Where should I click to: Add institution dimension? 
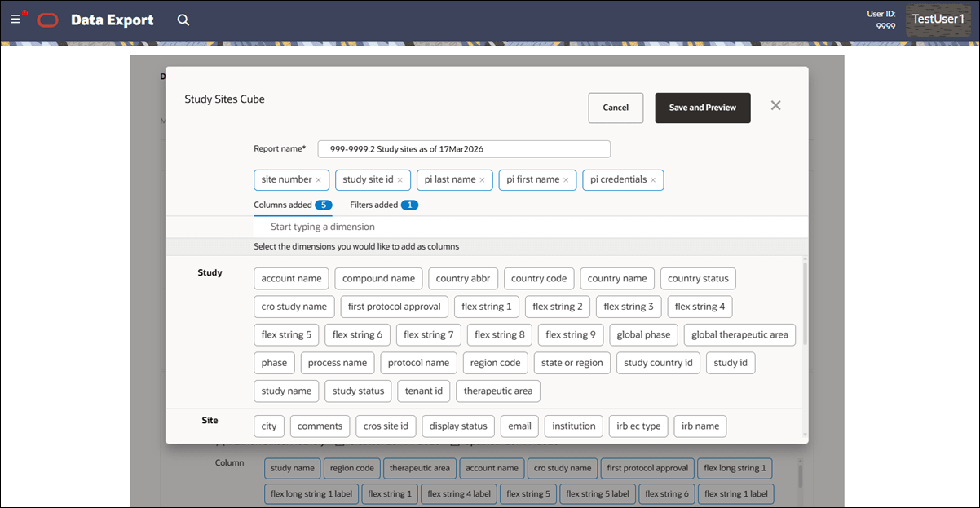[x=574, y=426]
